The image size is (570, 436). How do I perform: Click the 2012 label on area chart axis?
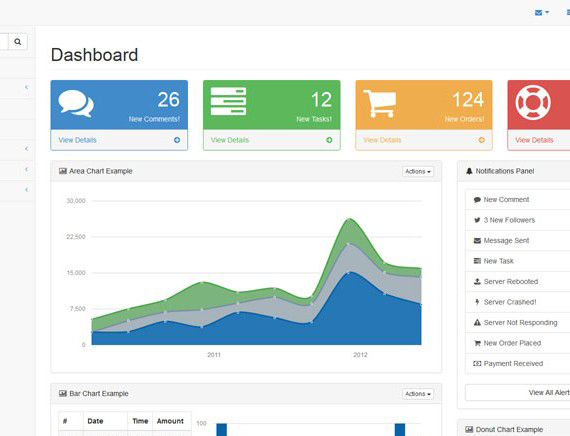point(360,355)
